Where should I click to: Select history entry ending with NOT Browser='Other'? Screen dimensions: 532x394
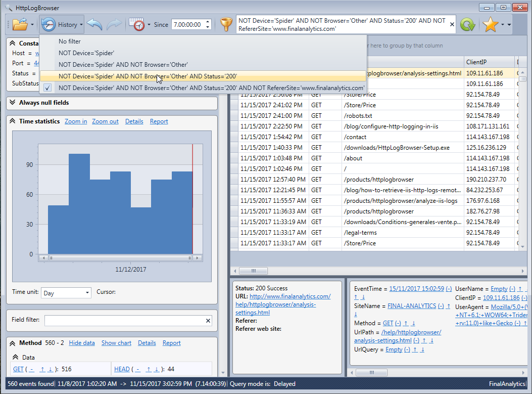pos(203,65)
